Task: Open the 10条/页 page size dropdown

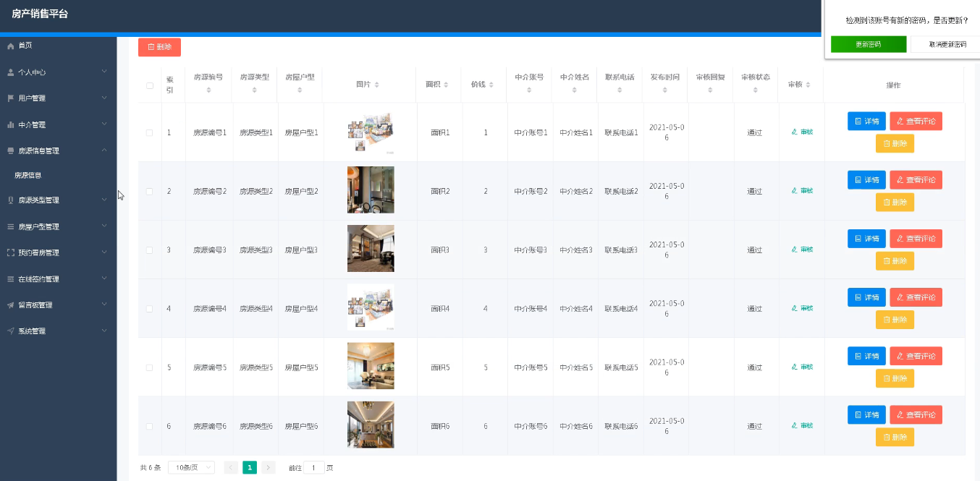Action: click(x=191, y=467)
